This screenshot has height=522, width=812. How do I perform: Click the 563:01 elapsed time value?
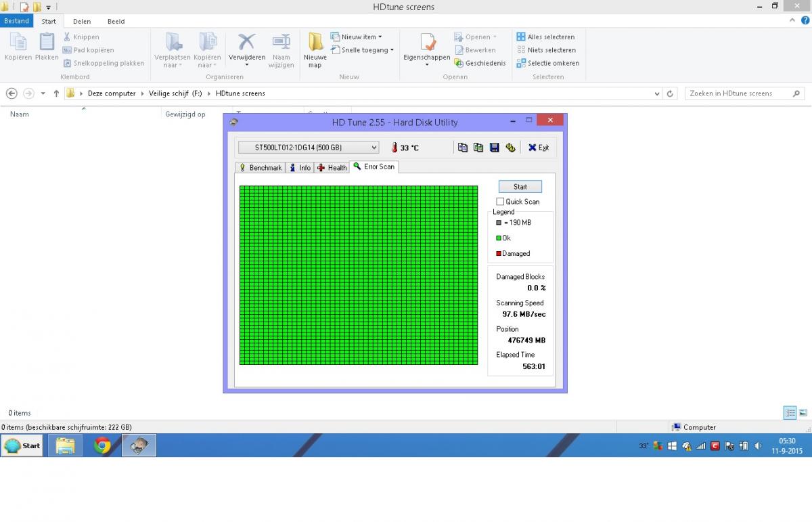533,367
